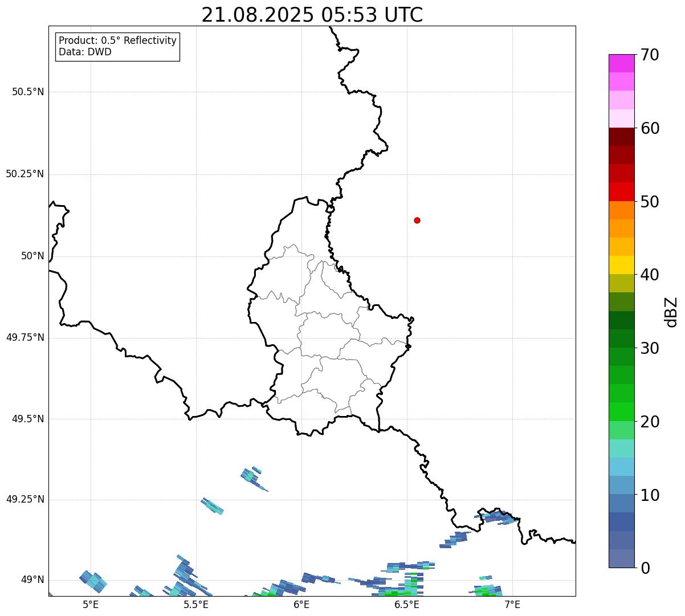The image size is (685, 616).
Task: Click the 7°E longitude label
Action: point(512,605)
